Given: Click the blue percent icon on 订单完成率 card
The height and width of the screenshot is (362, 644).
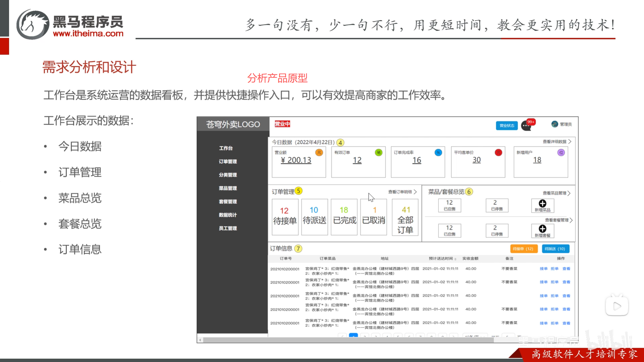Looking at the screenshot, I should 438,153.
